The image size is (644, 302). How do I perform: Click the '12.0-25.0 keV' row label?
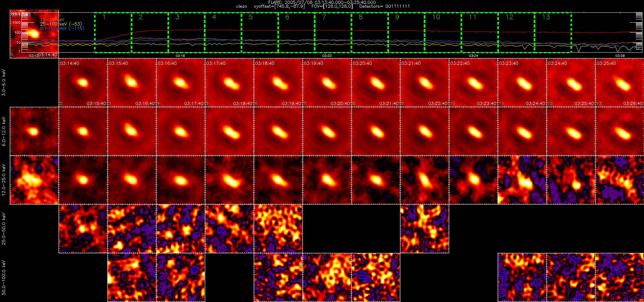(x=4, y=180)
